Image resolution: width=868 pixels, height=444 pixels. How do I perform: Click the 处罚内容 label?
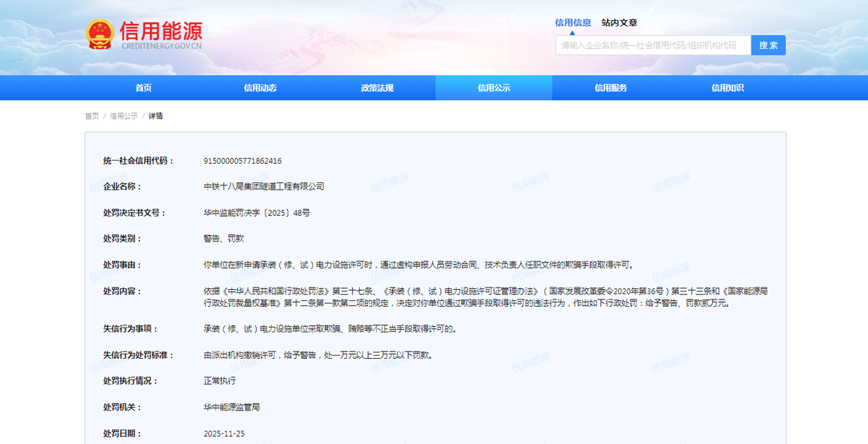tap(122, 291)
